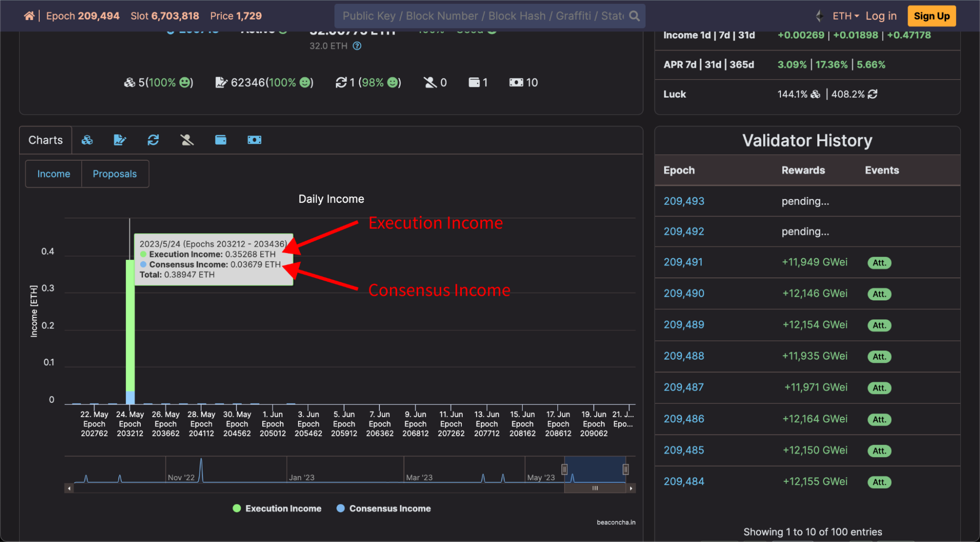Viewport: 980px width, 542px height.
Task: Open the deposits wallet tab icon
Action: pos(221,140)
